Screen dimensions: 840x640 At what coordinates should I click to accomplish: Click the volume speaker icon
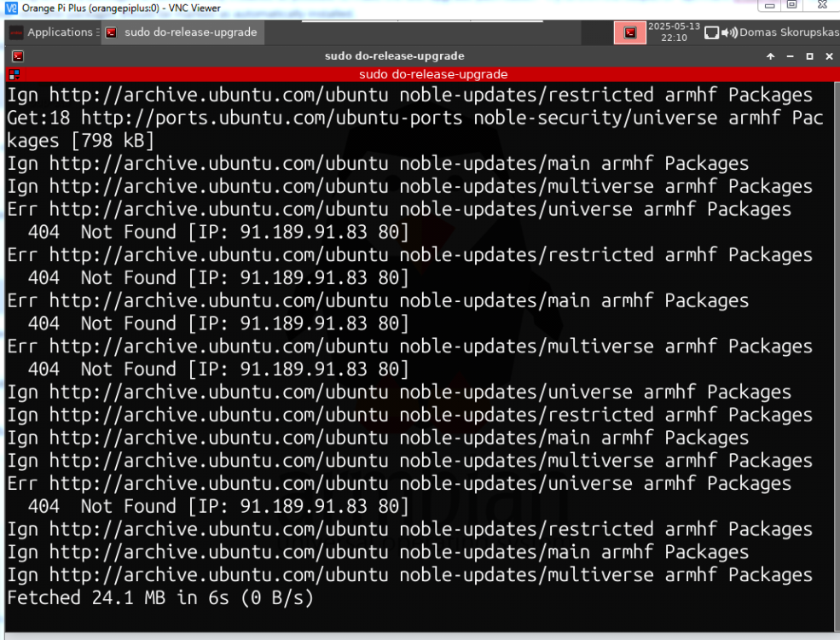[x=728, y=32]
